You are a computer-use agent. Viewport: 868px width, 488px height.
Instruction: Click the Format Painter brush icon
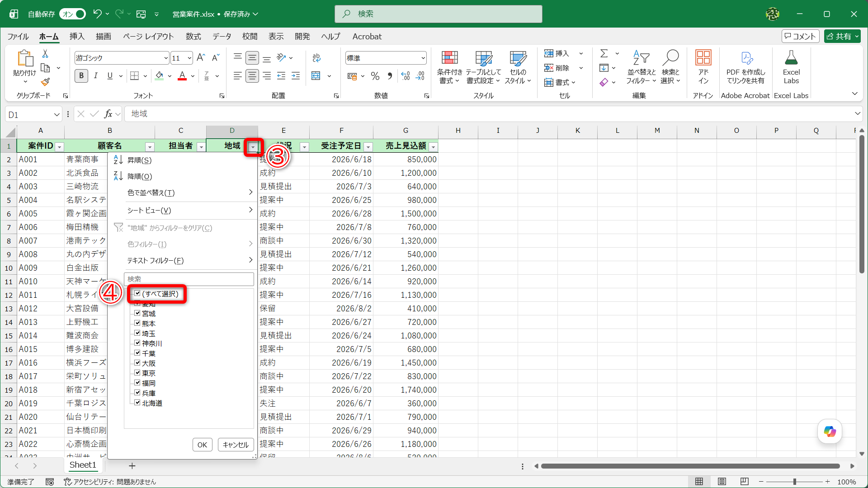(45, 82)
